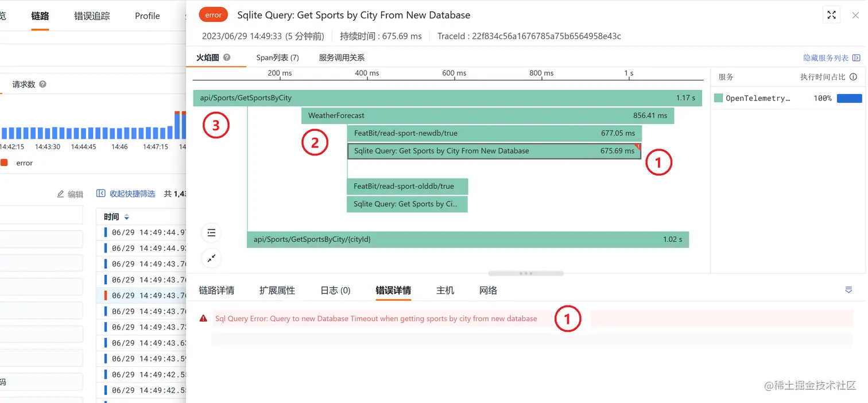Click the 服务 column header
Image resolution: width=868 pixels, height=403 pixels.
pos(726,77)
